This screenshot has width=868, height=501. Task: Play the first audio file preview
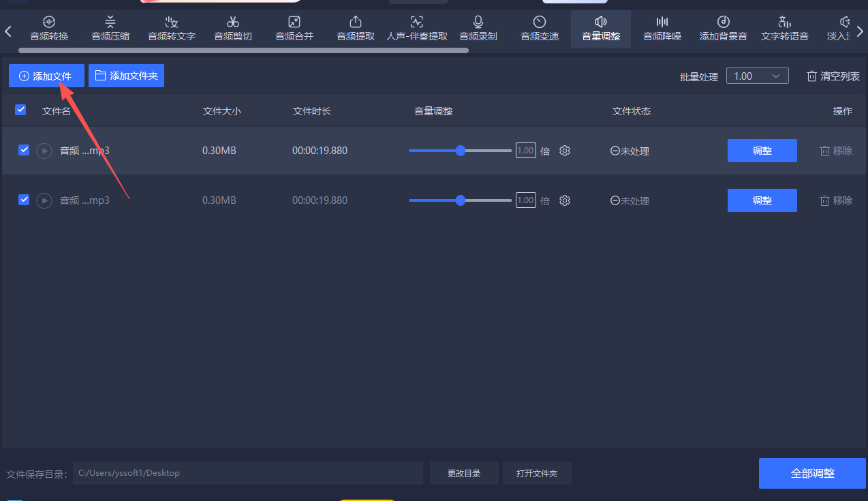(44, 151)
